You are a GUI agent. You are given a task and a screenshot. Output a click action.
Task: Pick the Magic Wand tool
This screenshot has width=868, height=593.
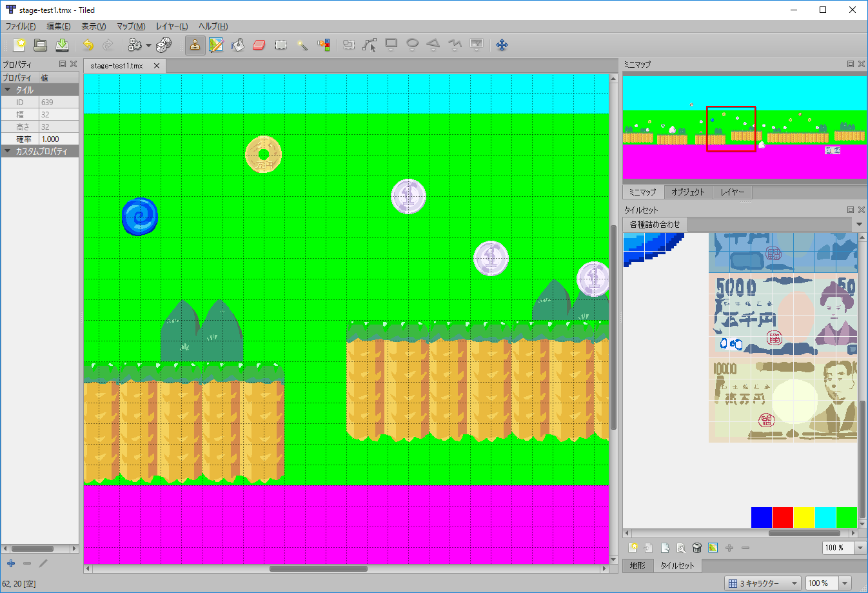[302, 45]
